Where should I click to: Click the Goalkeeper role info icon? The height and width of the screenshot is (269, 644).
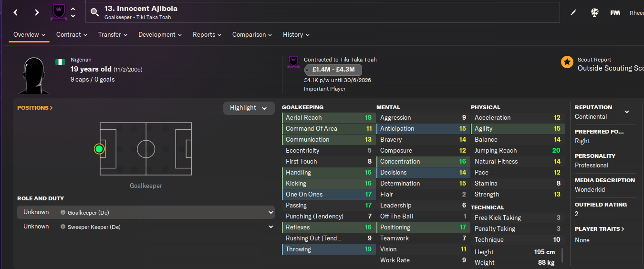(x=63, y=213)
